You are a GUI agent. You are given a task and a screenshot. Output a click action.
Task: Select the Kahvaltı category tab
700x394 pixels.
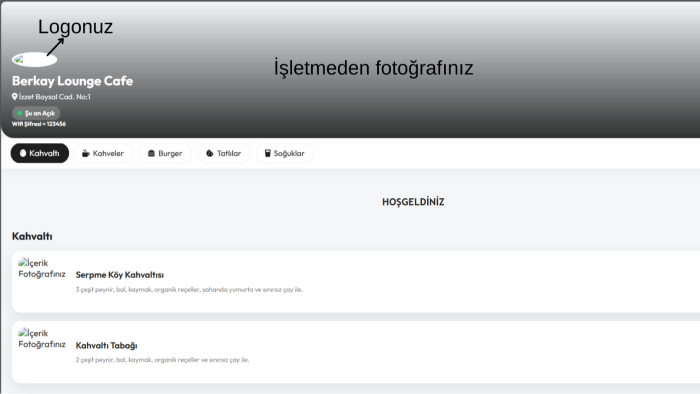point(40,153)
